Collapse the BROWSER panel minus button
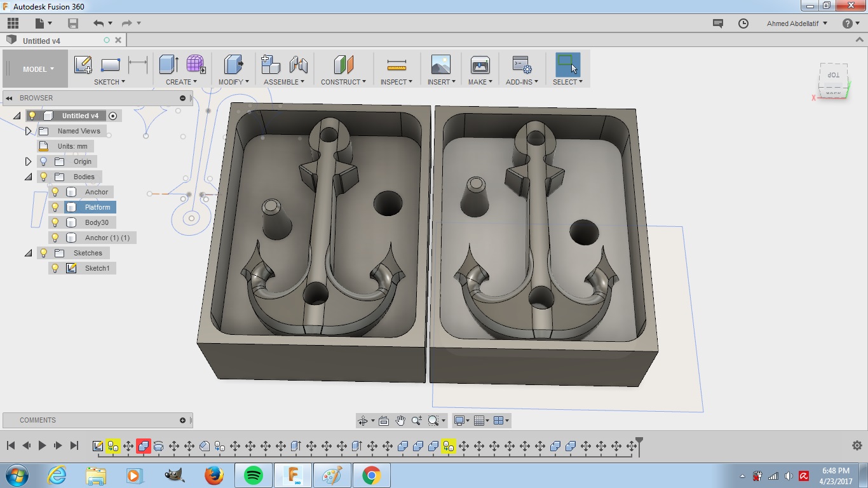The image size is (868, 488). (182, 98)
